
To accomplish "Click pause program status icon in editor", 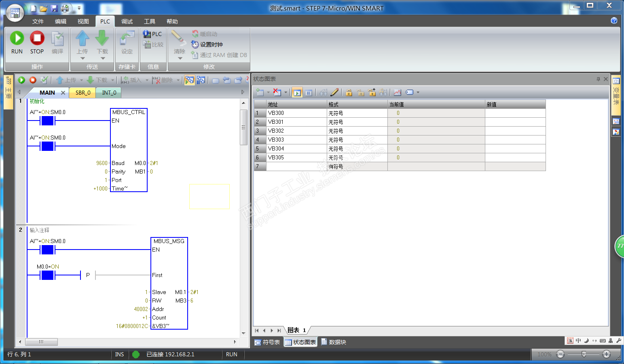I will pos(201,80).
